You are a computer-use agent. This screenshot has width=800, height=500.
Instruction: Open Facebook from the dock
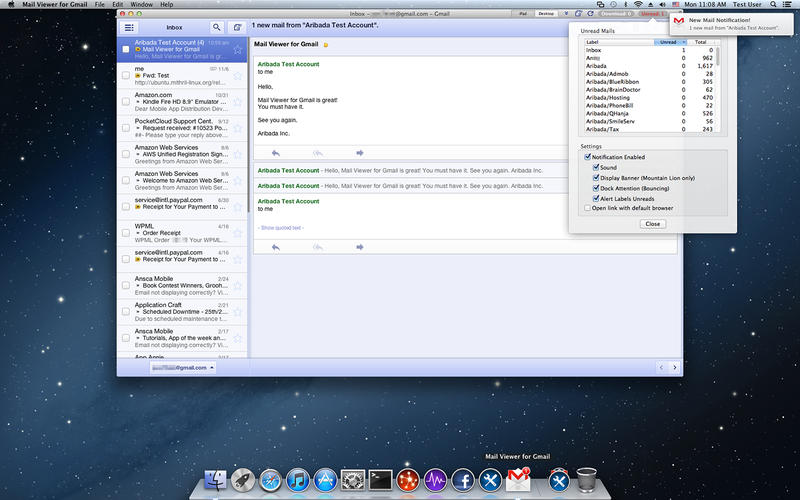coord(462,482)
